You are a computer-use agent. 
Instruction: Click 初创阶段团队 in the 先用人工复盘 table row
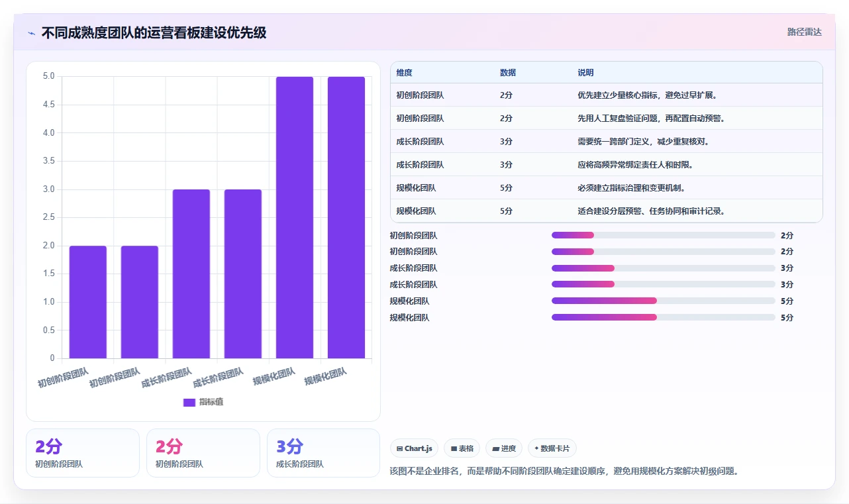420,119
